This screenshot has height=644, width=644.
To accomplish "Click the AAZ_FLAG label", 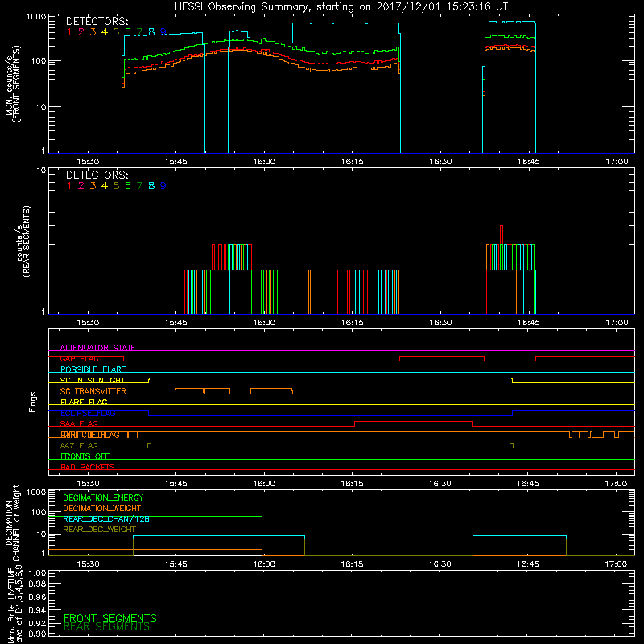I will [79, 445].
